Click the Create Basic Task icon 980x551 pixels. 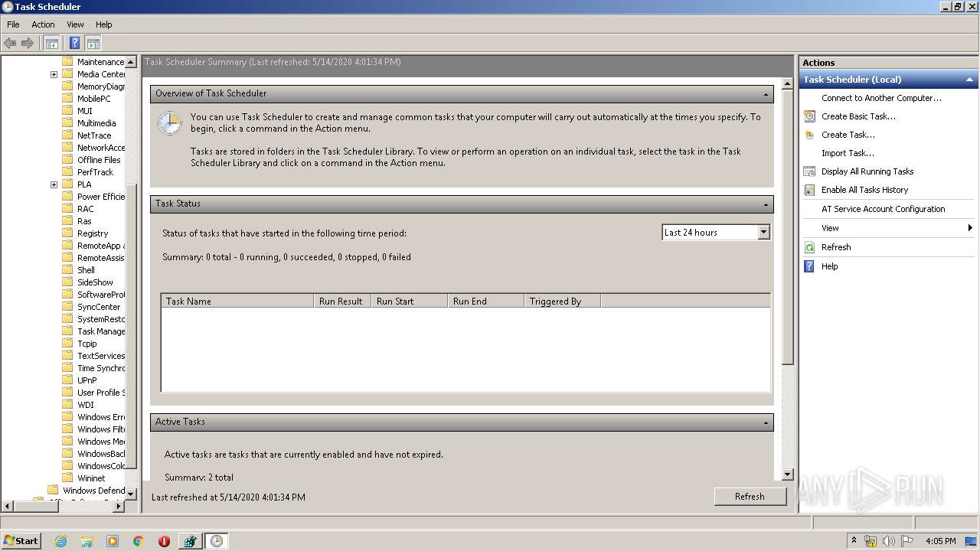[809, 116]
